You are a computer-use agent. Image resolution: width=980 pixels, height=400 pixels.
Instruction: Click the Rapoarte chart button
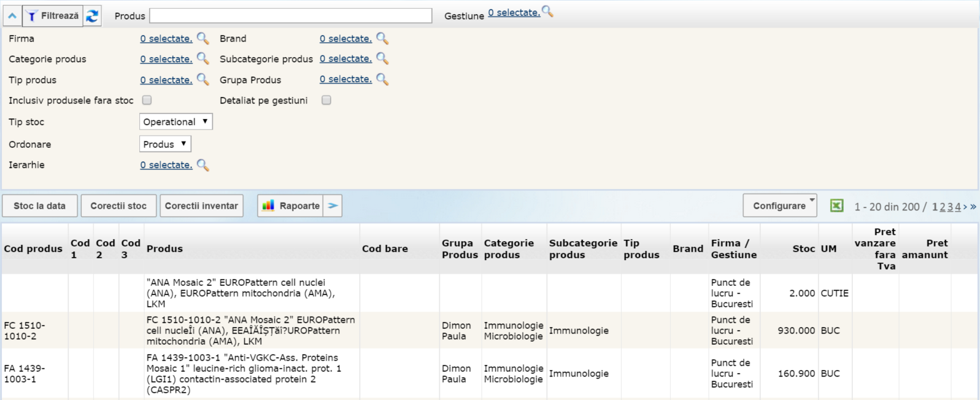pyautogui.click(x=290, y=206)
